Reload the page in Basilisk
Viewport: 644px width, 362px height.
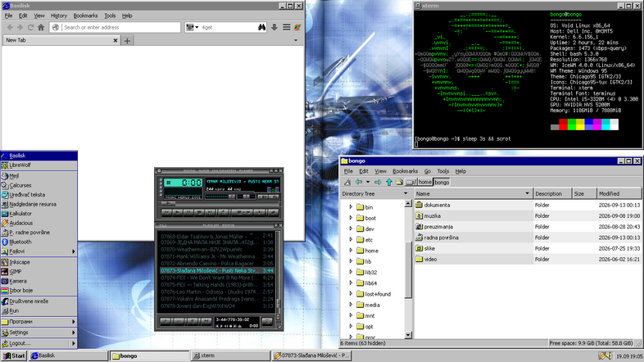30,27
